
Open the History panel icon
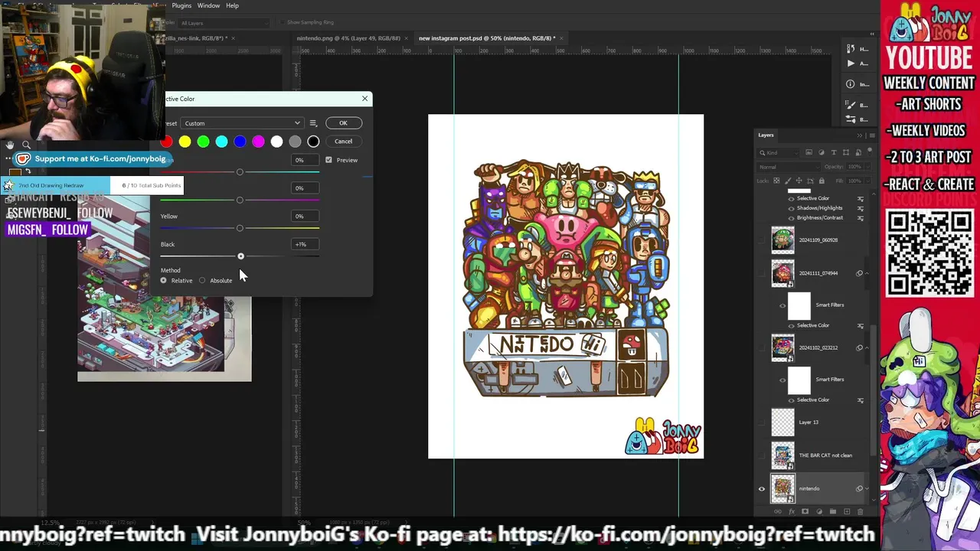[x=851, y=48]
